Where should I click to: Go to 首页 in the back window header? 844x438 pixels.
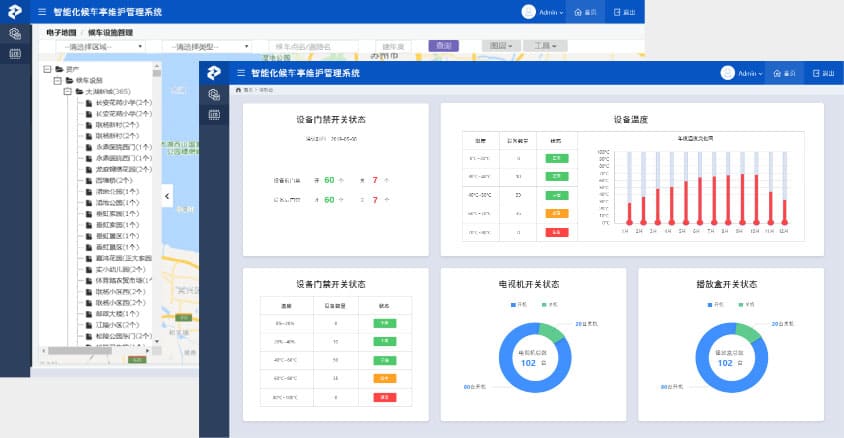[x=586, y=12]
